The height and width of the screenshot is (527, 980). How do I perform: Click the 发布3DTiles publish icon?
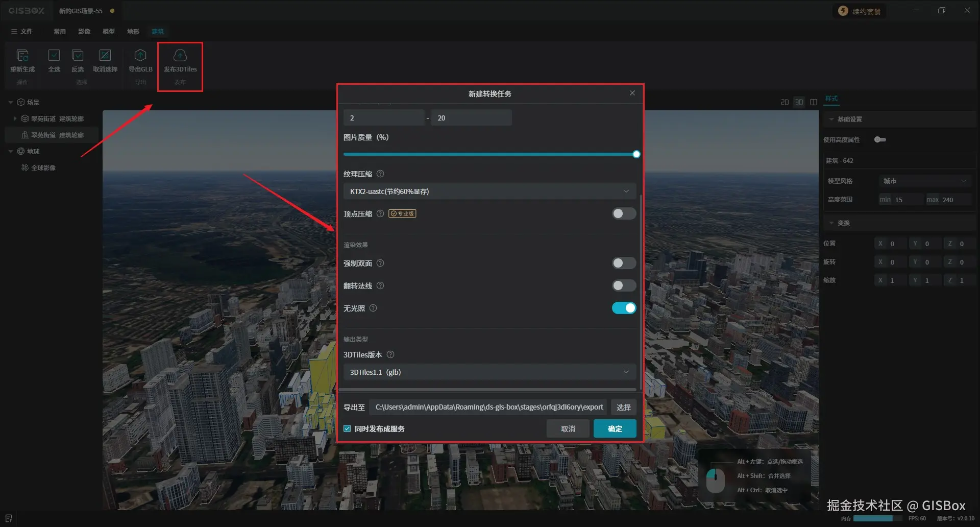pyautogui.click(x=180, y=55)
